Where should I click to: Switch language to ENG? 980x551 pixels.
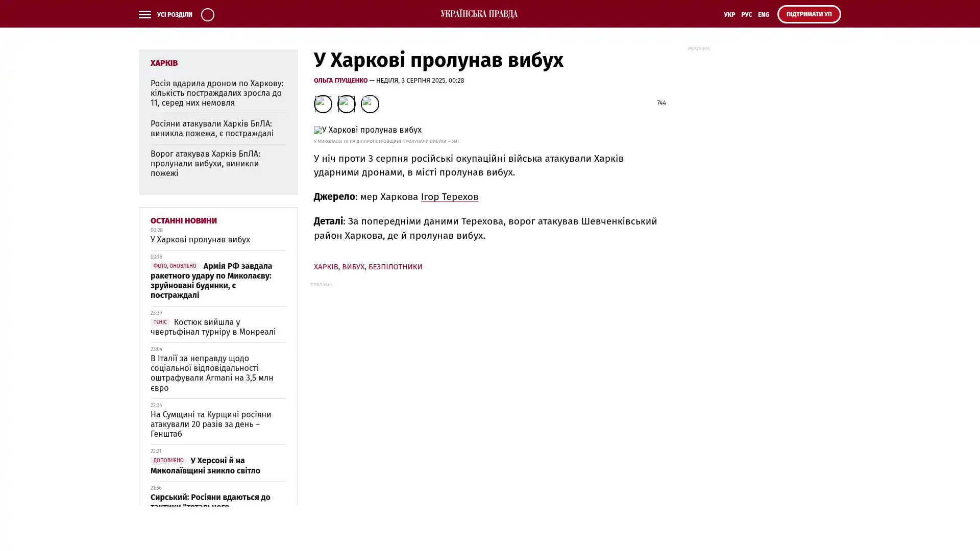pos(763,14)
